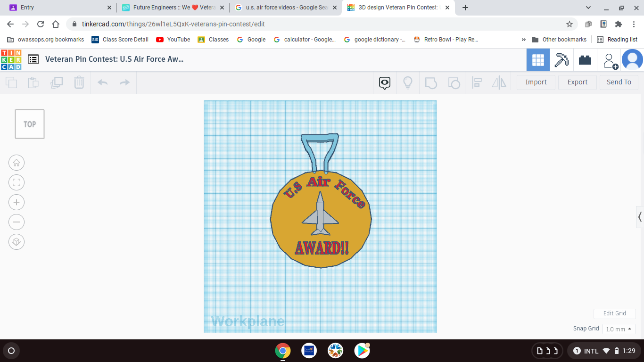Screen dimensions: 644x362
Task: Open the Classes bookmark
Action: click(x=213, y=40)
